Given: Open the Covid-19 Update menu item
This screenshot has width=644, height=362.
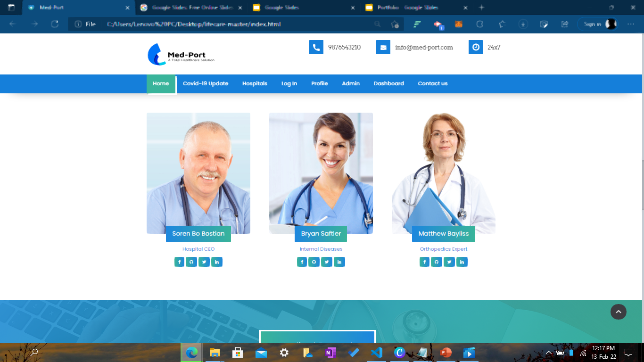Looking at the screenshot, I should (x=206, y=83).
